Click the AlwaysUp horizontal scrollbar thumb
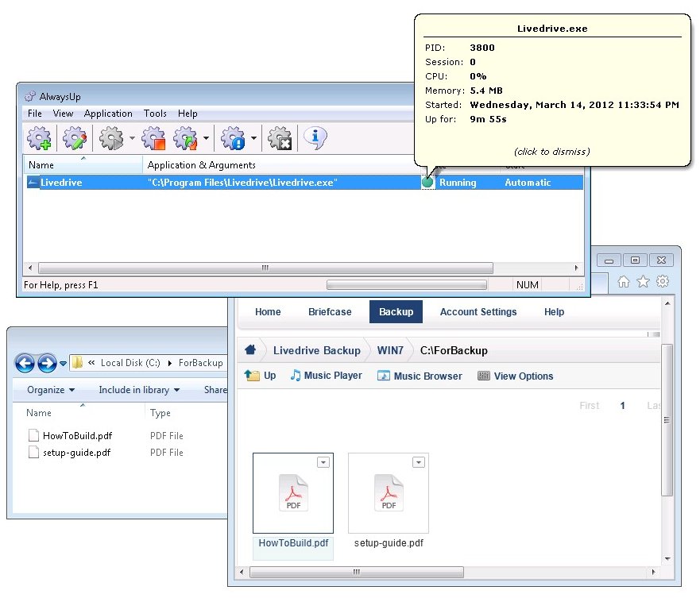700x598 pixels. tap(265, 268)
